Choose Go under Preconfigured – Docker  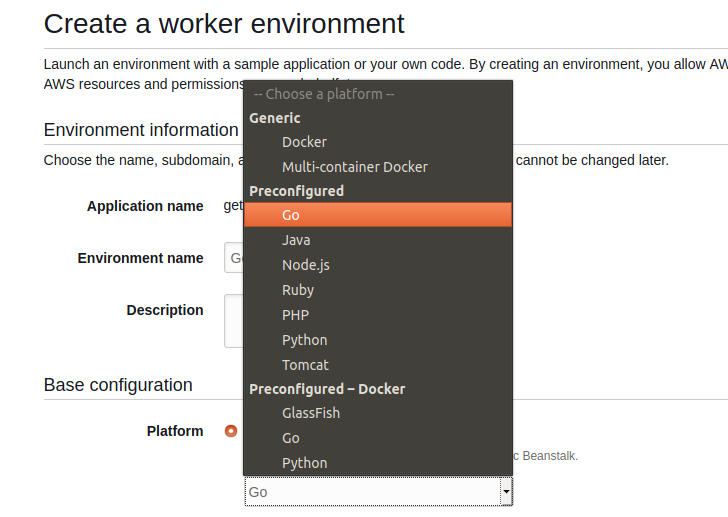pos(291,438)
